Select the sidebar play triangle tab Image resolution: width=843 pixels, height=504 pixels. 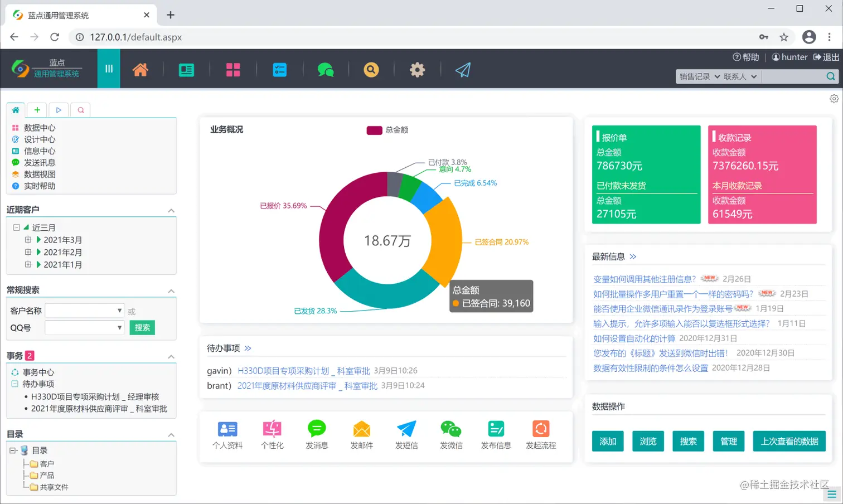(59, 110)
